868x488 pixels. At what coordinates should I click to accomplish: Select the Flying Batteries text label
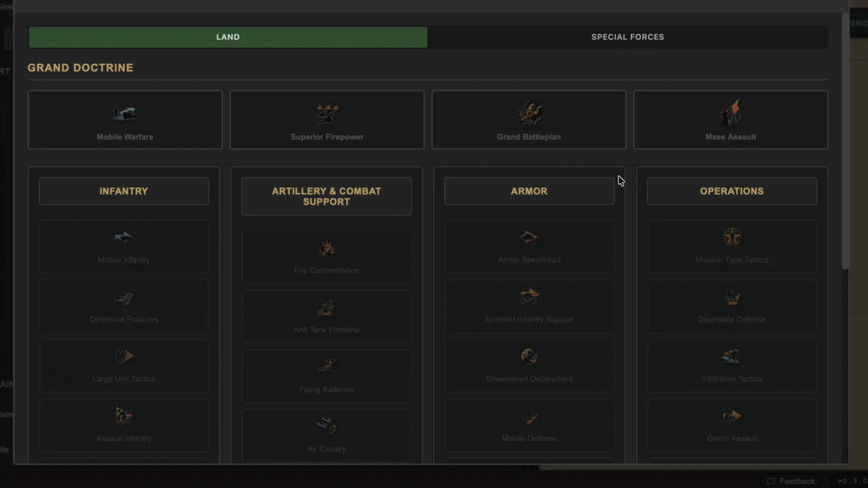(326, 390)
